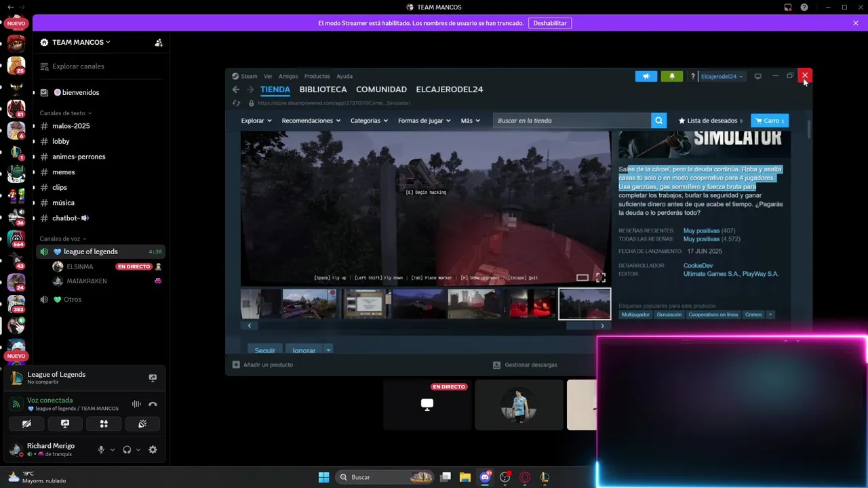Open CookieDev developer link
868x488 pixels.
point(698,266)
